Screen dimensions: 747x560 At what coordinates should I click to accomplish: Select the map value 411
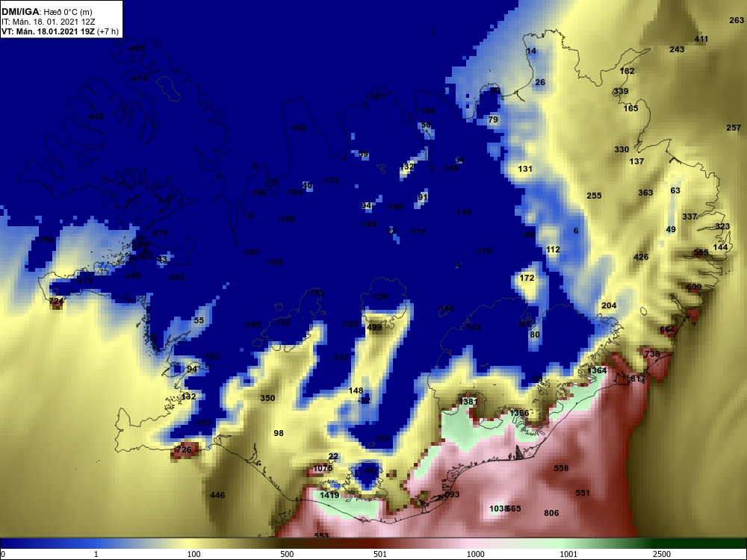click(x=701, y=39)
